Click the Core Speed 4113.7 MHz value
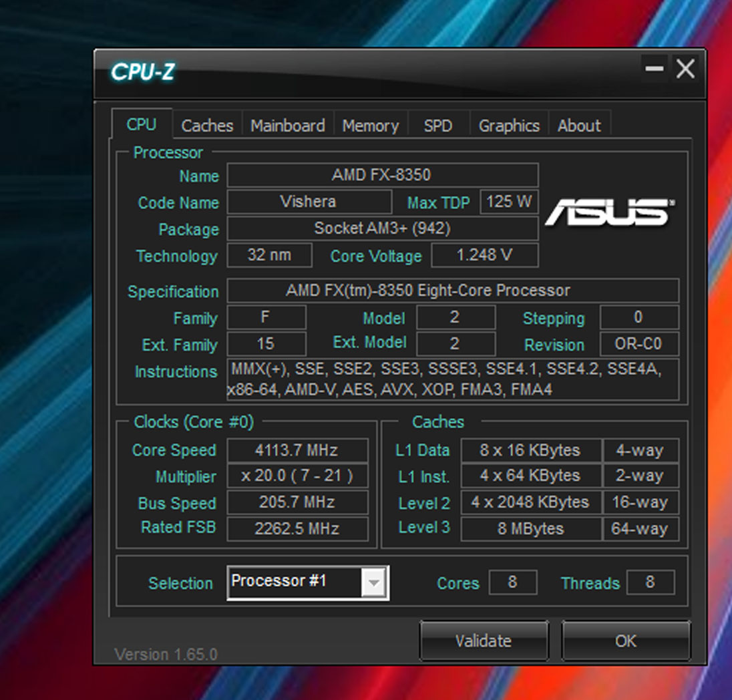 [x=297, y=450]
